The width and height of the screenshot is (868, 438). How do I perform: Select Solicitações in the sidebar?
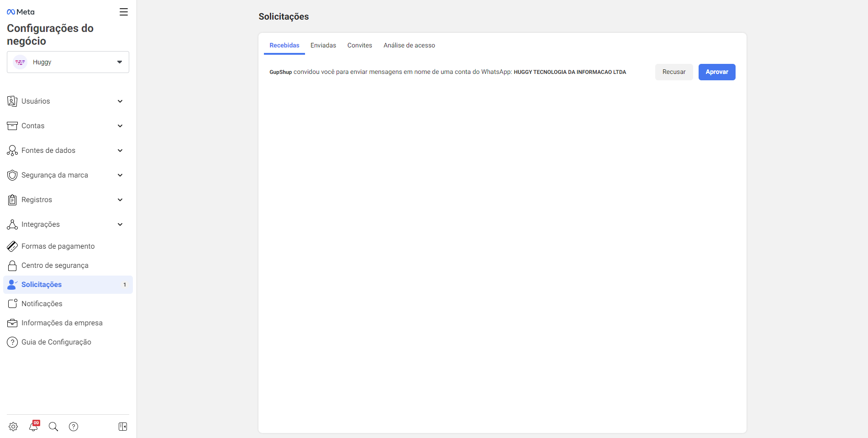tap(68, 285)
